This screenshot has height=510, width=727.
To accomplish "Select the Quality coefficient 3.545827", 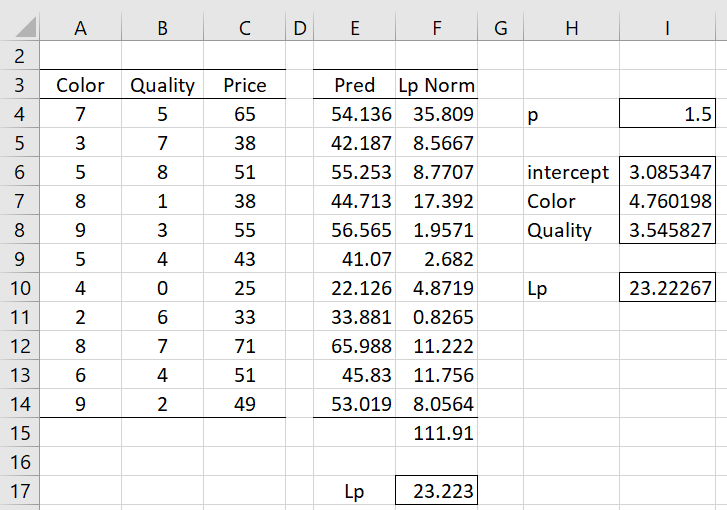I will pos(667,230).
